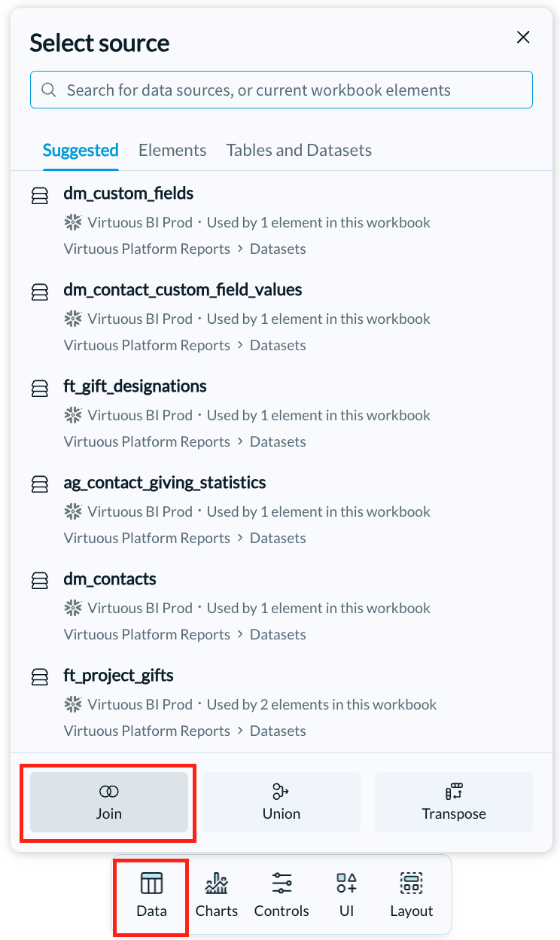The height and width of the screenshot is (940, 560).
Task: Select the dm_custom_fields source name
Action: click(129, 194)
